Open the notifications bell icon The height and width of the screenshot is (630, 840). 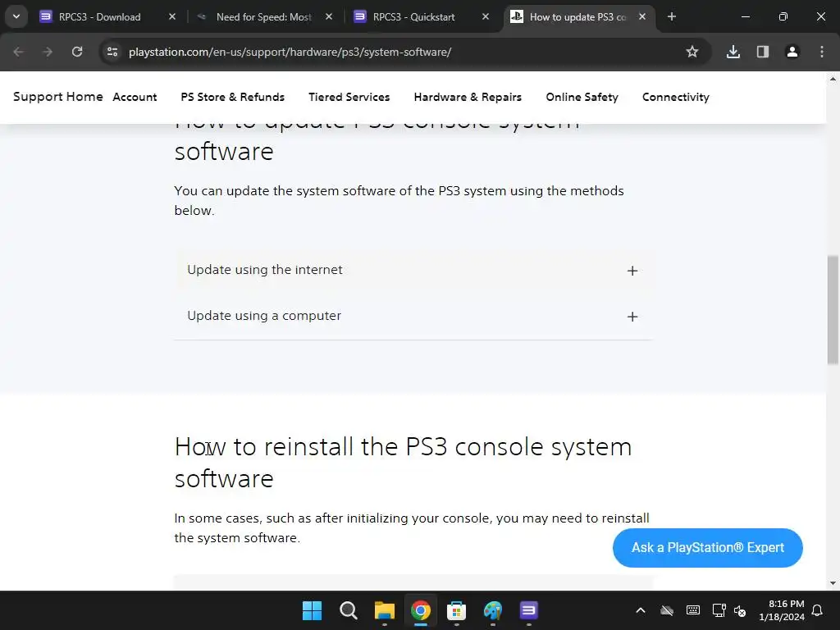coord(817,610)
